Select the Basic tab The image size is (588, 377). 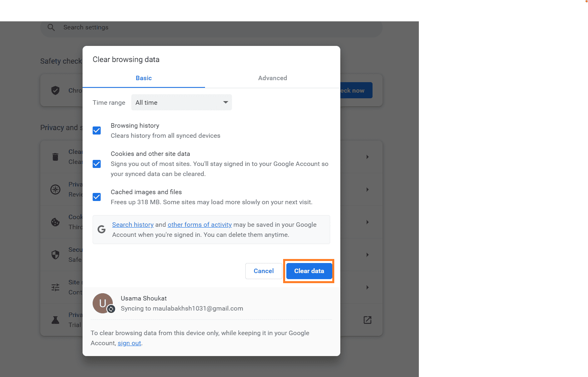point(143,78)
